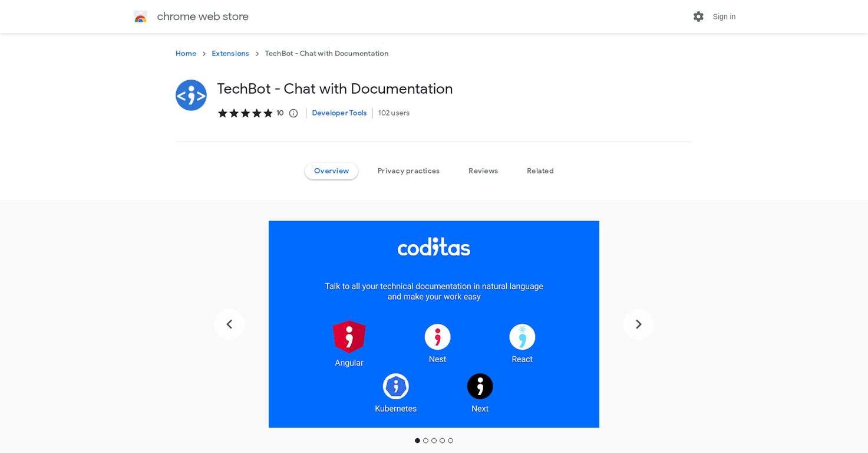The height and width of the screenshot is (453, 868).
Task: Open the Extensions breadcrumb link
Action: (230, 54)
